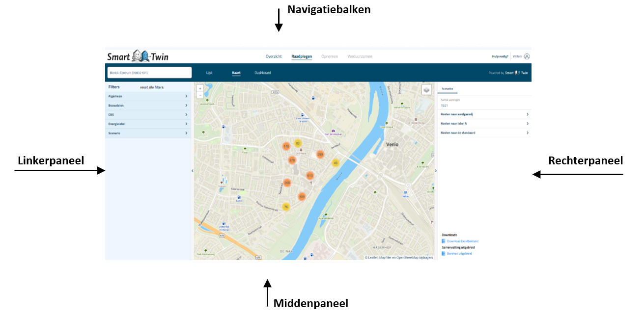The image size is (644, 316).
Task: Expand the Algemeen filter section
Action: [x=147, y=96]
